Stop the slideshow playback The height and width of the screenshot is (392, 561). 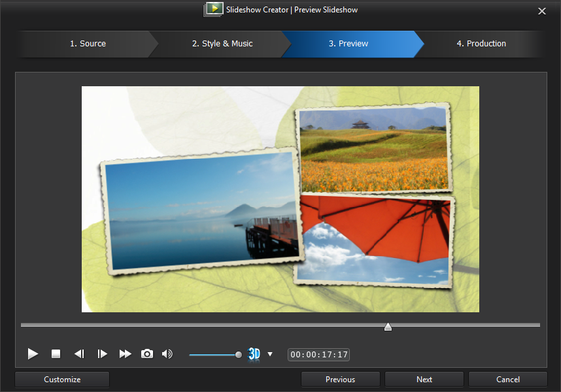click(x=56, y=353)
